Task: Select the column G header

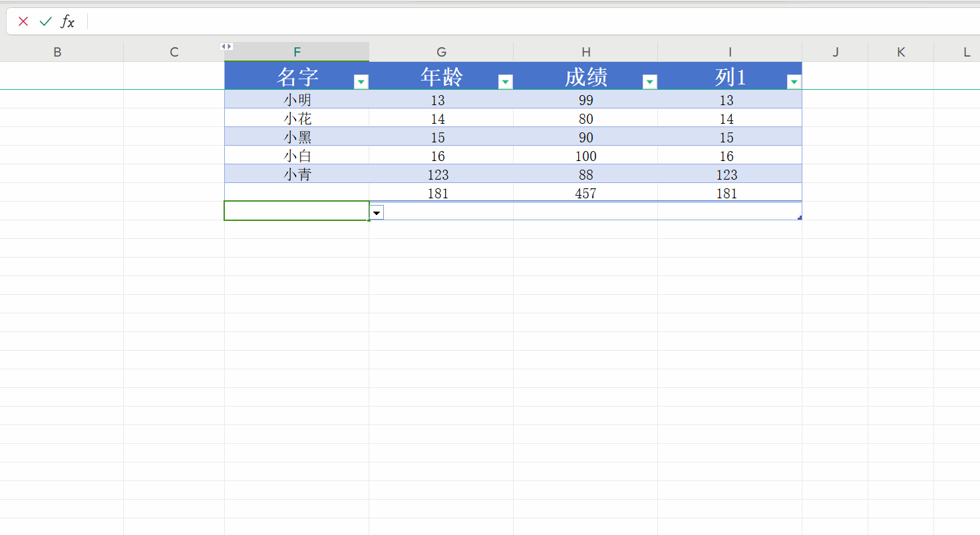Action: pos(441,52)
